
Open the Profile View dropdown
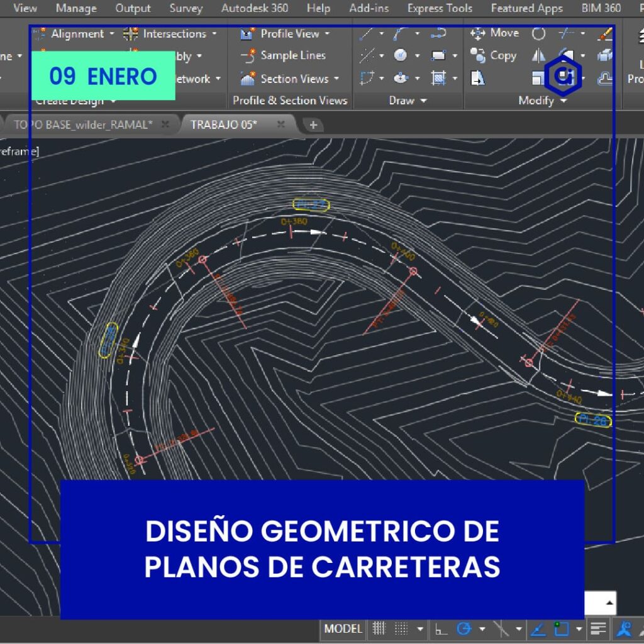(x=327, y=34)
